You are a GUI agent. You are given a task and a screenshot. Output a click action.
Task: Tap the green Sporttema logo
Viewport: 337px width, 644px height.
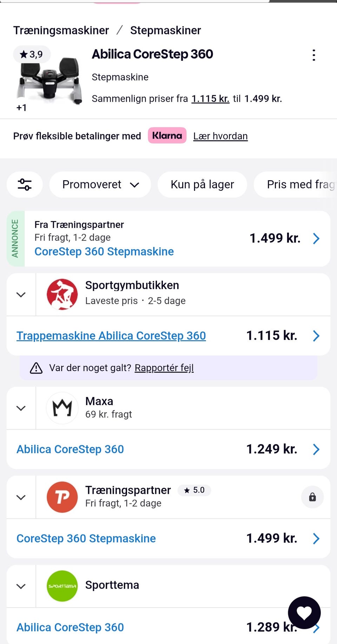62,586
